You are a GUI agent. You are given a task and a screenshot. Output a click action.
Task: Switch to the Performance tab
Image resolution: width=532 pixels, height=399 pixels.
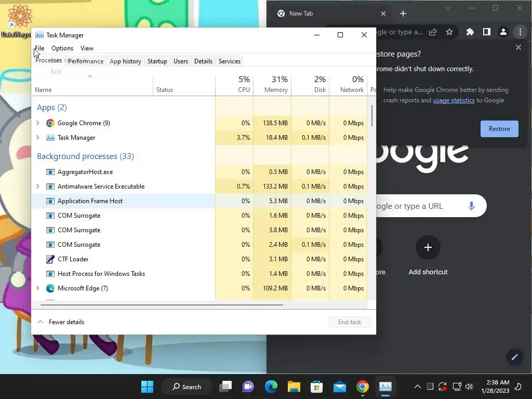86,61
